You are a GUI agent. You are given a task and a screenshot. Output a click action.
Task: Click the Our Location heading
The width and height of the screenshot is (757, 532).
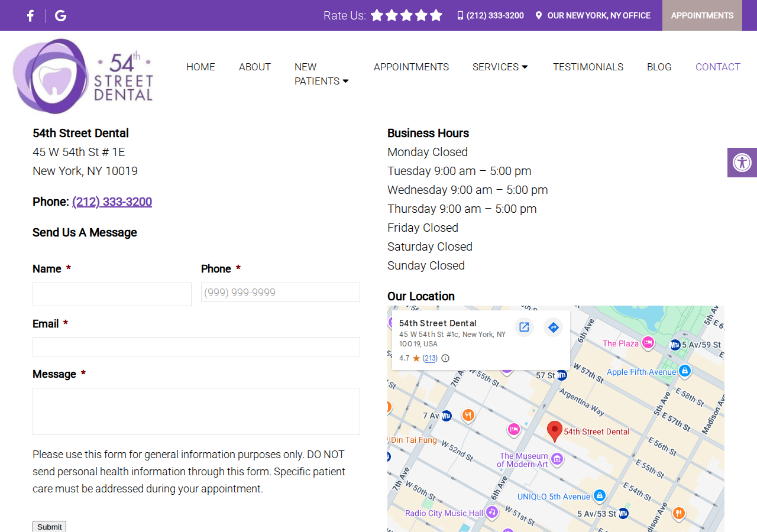[x=421, y=296]
